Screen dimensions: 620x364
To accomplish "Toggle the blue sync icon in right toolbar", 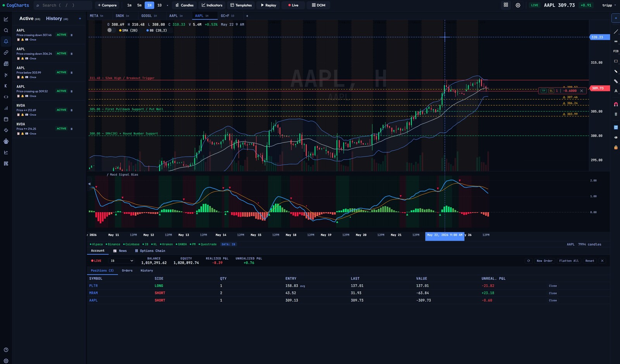I will coord(616,127).
